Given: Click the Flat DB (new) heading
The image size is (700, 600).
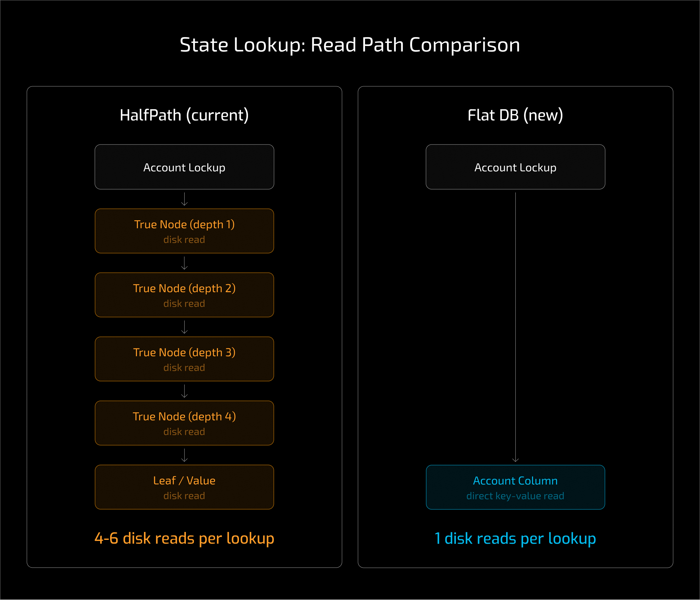Looking at the screenshot, I should coord(515,115).
